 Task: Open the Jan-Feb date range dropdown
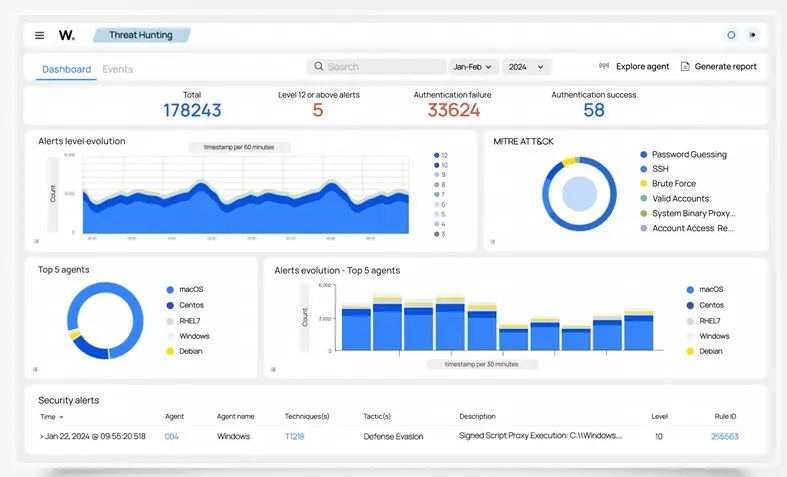coord(473,67)
